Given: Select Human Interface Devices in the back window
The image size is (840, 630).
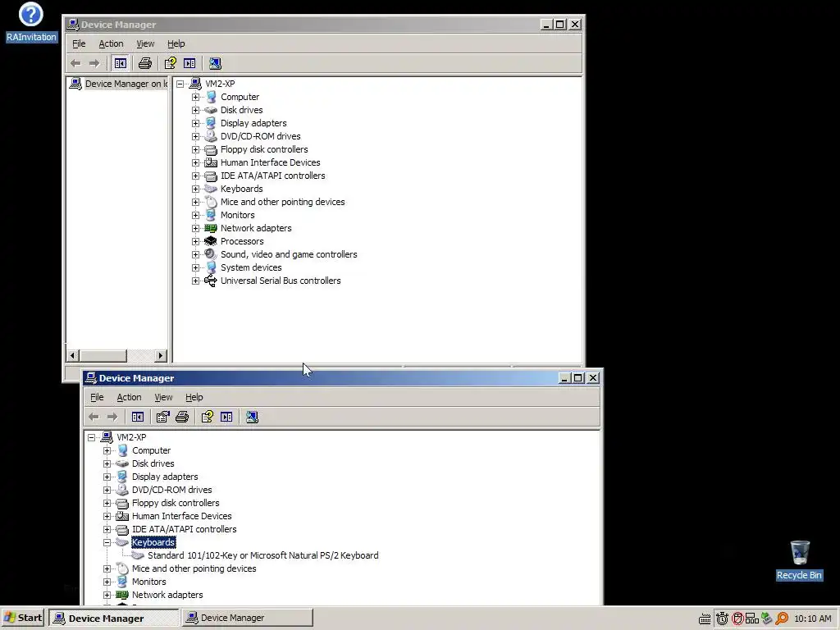Looking at the screenshot, I should click(271, 163).
